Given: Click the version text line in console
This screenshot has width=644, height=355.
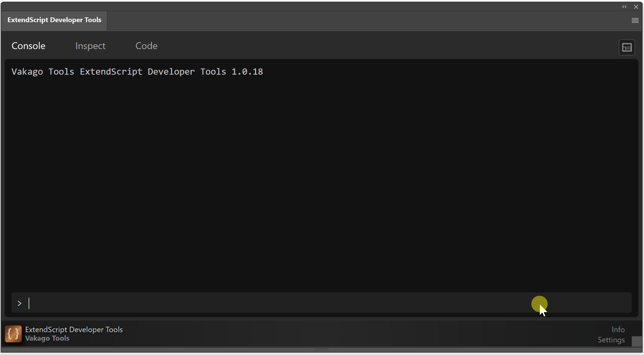Looking at the screenshot, I should click(x=137, y=72).
